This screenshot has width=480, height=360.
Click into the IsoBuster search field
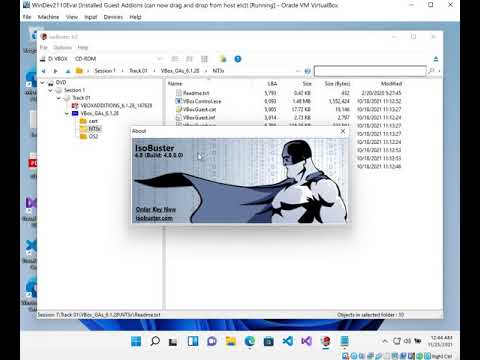pos(370,71)
